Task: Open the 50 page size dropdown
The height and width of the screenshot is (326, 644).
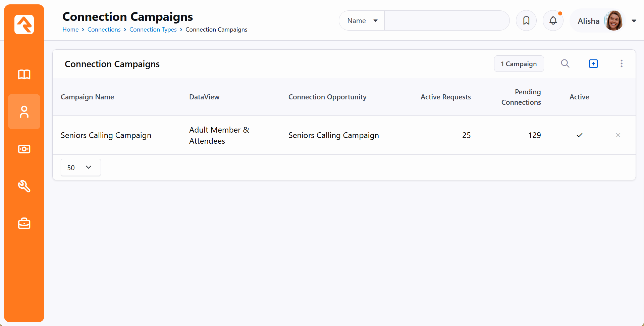Action: (80, 168)
